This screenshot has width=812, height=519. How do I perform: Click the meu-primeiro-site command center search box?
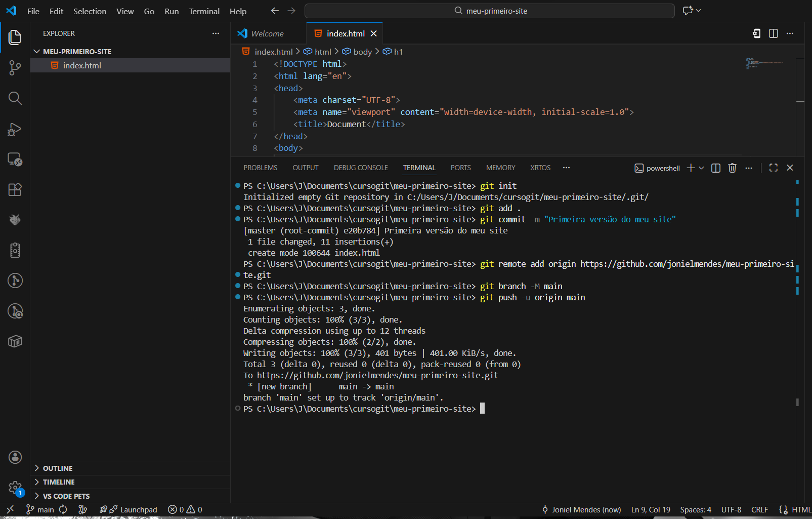coord(489,11)
